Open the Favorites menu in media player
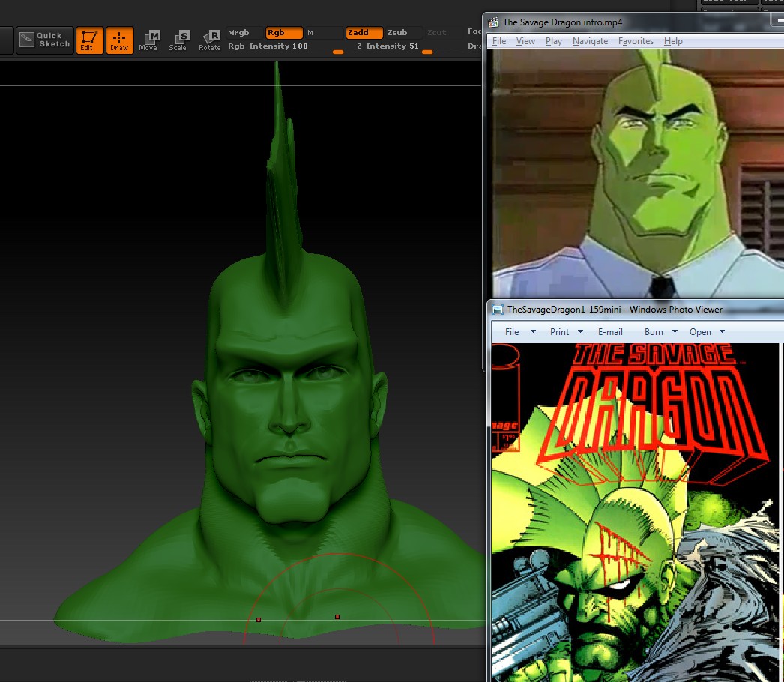 (x=636, y=41)
